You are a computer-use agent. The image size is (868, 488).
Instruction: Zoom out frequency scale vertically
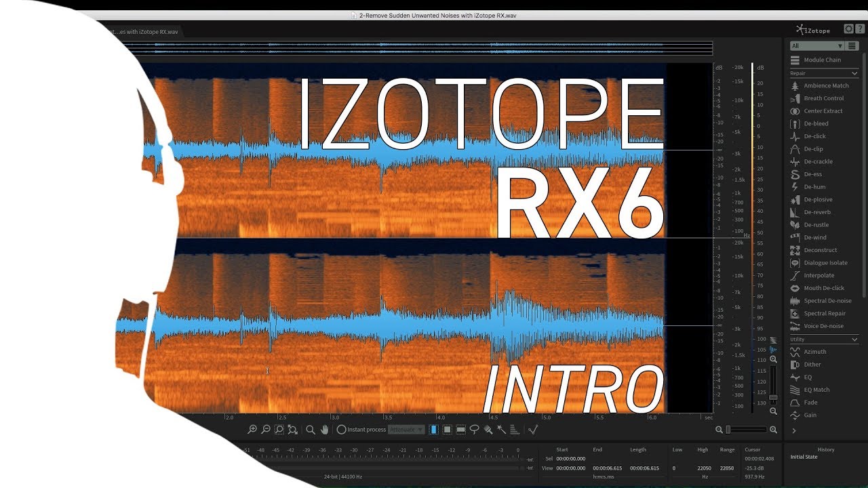coord(773,411)
